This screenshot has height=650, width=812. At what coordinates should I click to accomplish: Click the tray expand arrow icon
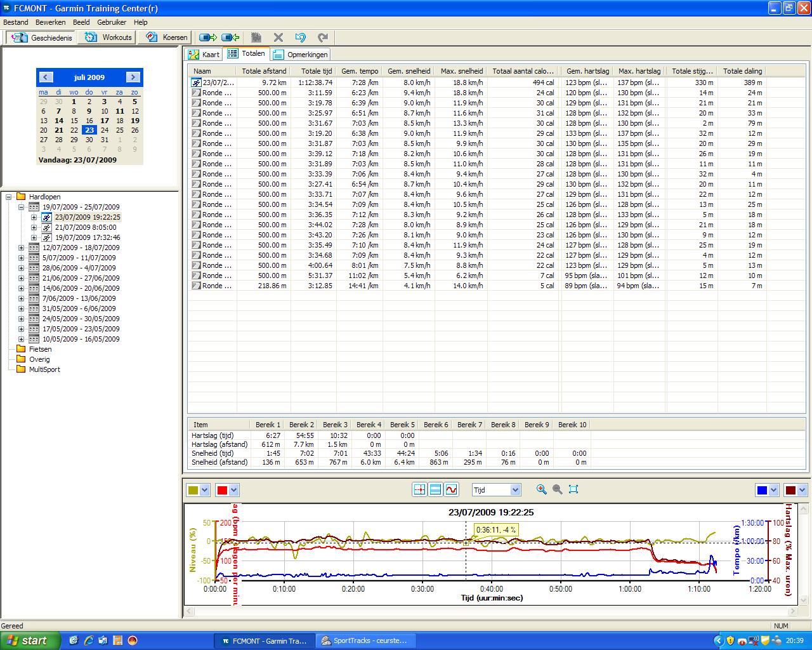coord(718,641)
